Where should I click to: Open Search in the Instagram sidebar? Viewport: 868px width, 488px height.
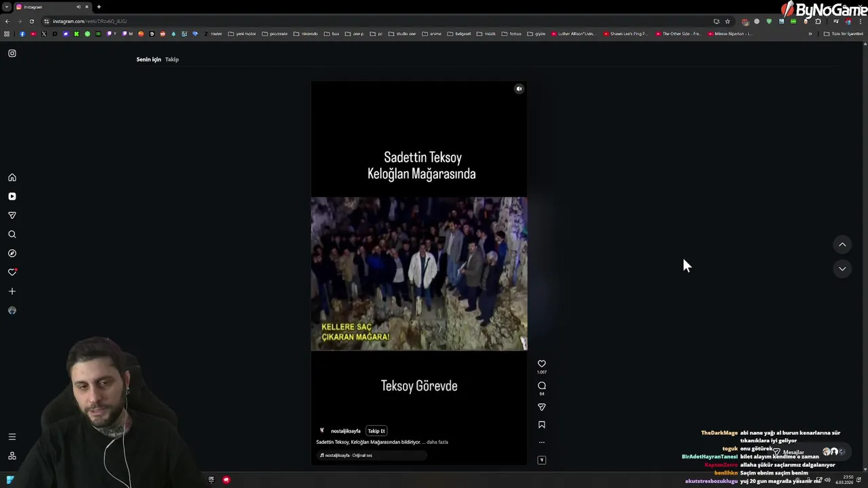coord(12,235)
